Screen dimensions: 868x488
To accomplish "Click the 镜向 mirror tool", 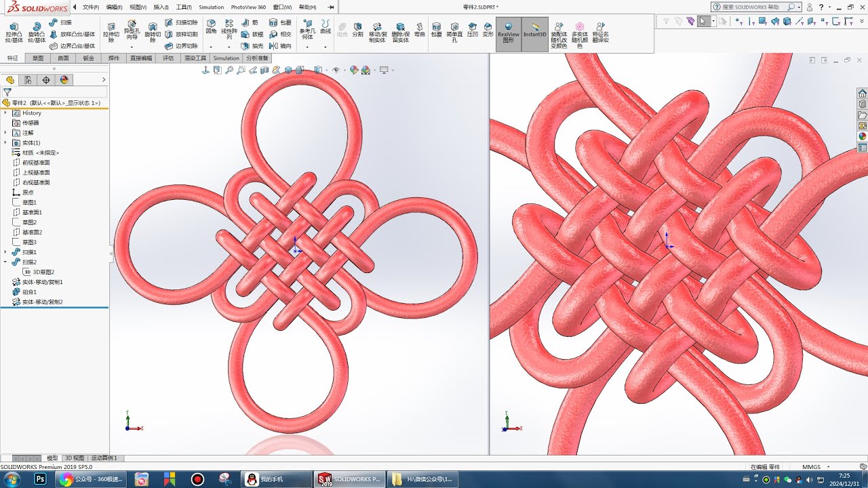I will 280,46.
